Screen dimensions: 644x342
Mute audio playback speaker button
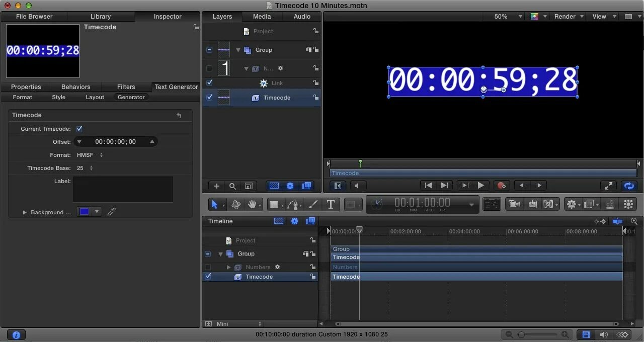pos(357,186)
